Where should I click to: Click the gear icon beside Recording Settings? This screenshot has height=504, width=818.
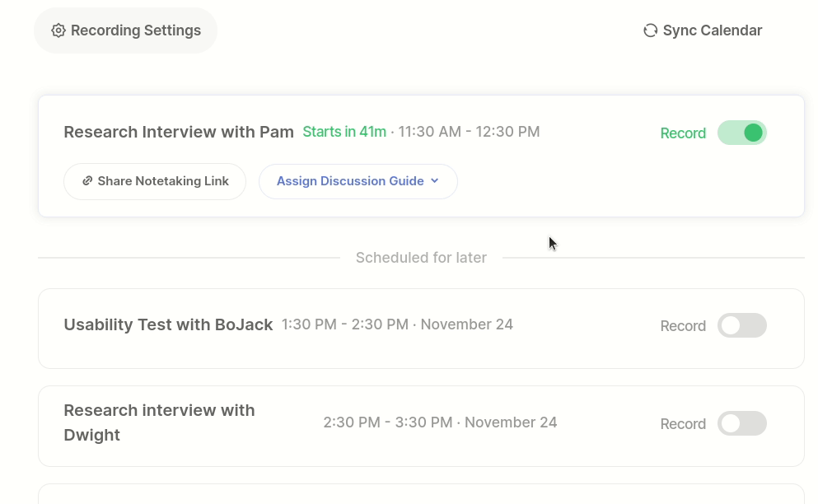point(58,30)
